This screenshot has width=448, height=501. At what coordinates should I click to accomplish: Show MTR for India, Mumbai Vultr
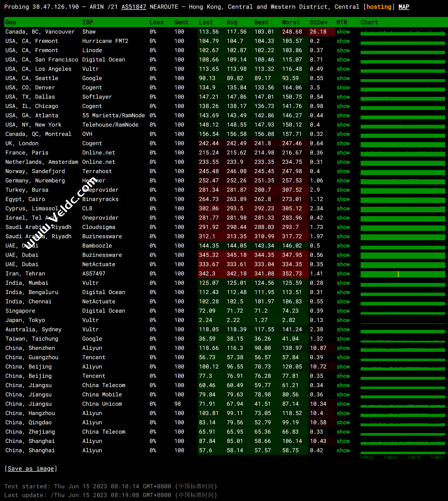pos(343,283)
